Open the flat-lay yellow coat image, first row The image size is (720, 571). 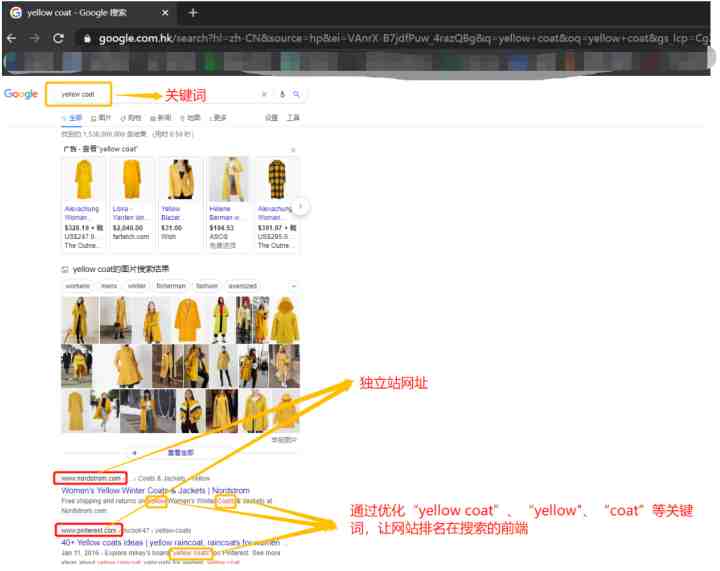pyautogui.click(x=188, y=320)
